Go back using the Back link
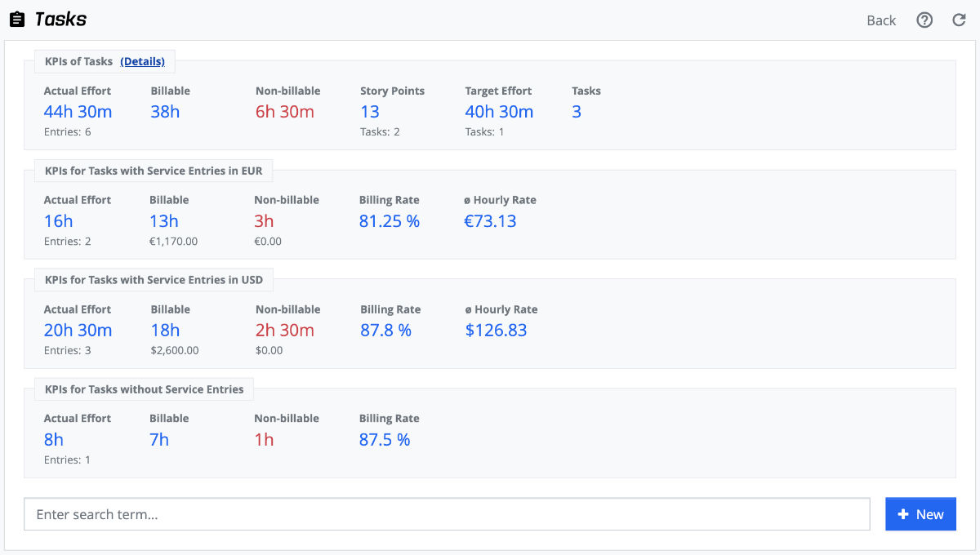980x555 pixels. click(881, 20)
